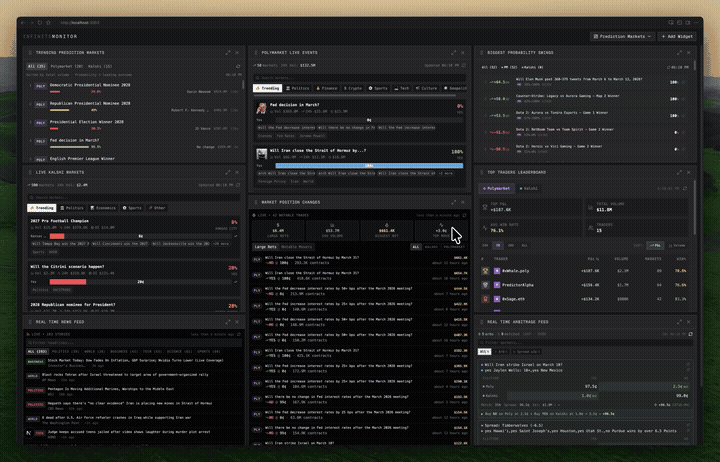This screenshot has width=720, height=462.
Task: Expand the Market Position Changes widget
Action: click(453, 201)
